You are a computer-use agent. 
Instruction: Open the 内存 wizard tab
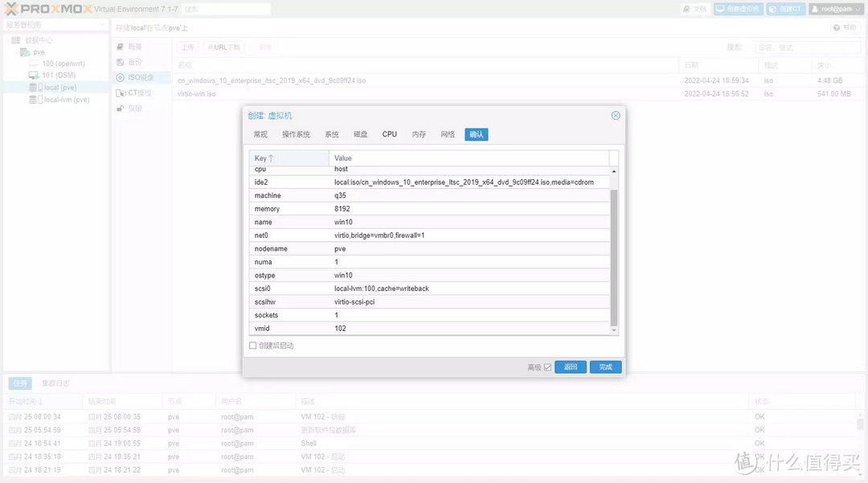(419, 134)
